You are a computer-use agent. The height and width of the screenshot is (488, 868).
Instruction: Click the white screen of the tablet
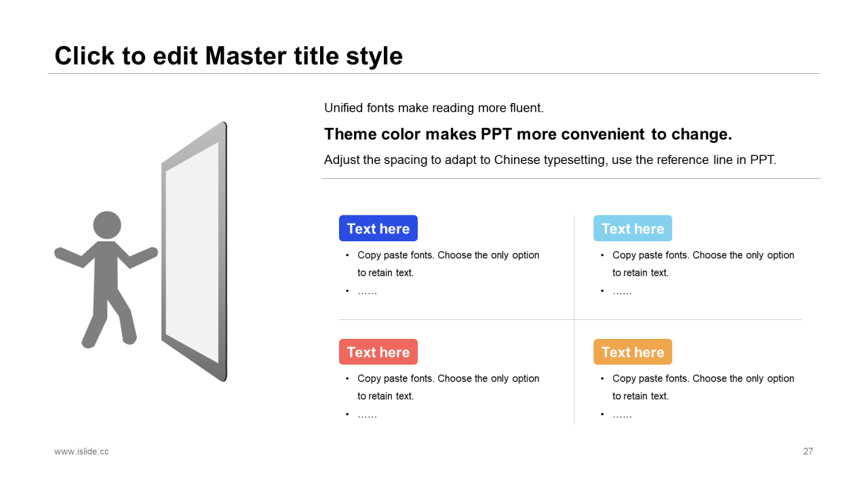point(193,252)
